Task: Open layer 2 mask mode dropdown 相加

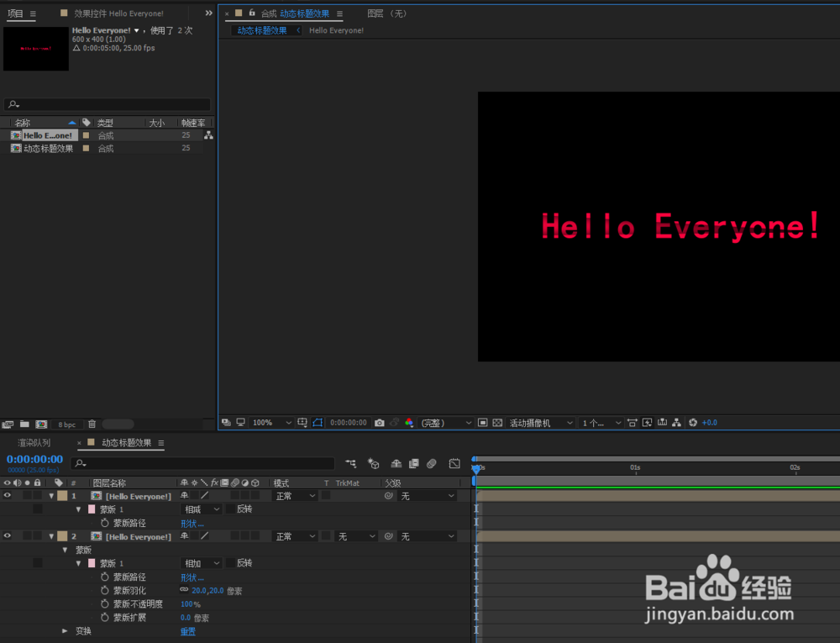Action: [x=201, y=563]
